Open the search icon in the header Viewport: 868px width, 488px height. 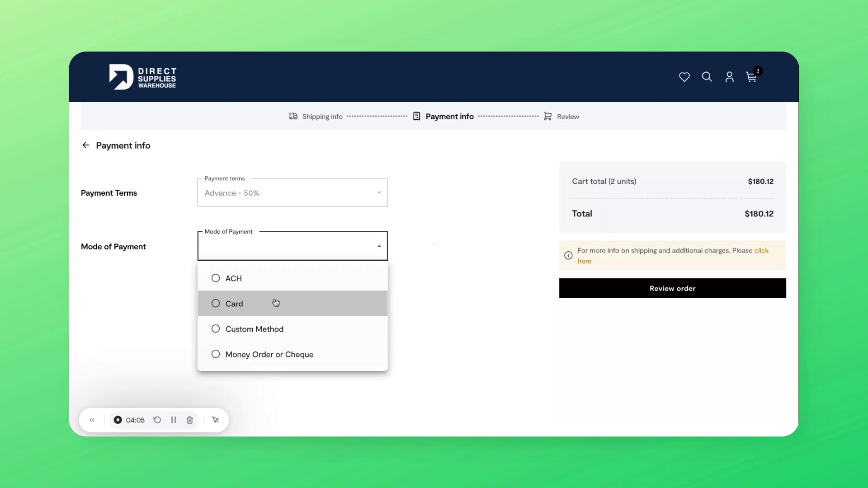(x=707, y=77)
